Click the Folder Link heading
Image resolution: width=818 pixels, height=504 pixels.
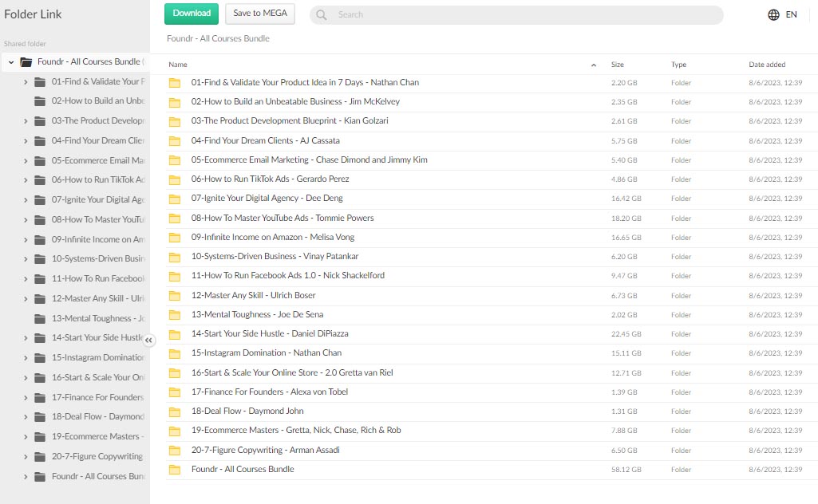pos(33,14)
